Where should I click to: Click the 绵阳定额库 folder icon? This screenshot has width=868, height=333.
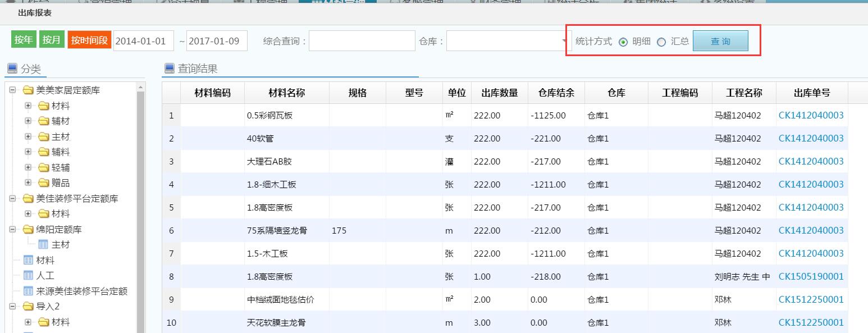(28, 230)
